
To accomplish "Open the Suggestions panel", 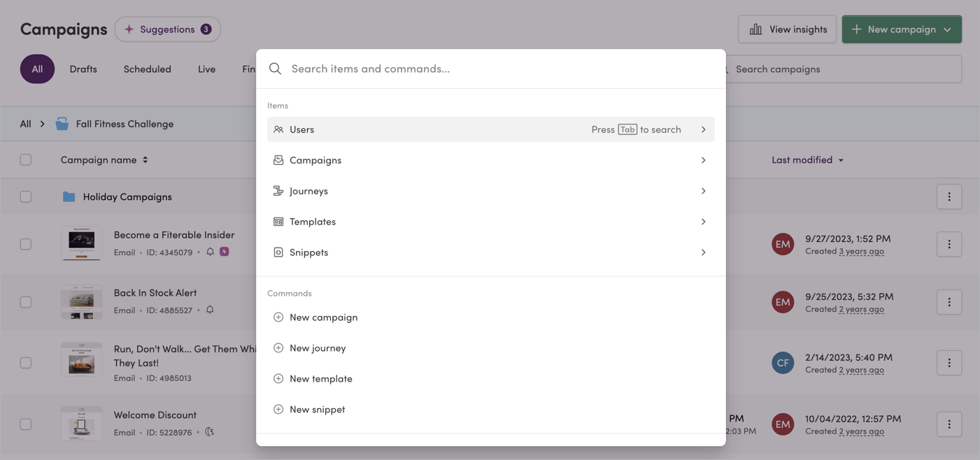I will (x=167, y=29).
